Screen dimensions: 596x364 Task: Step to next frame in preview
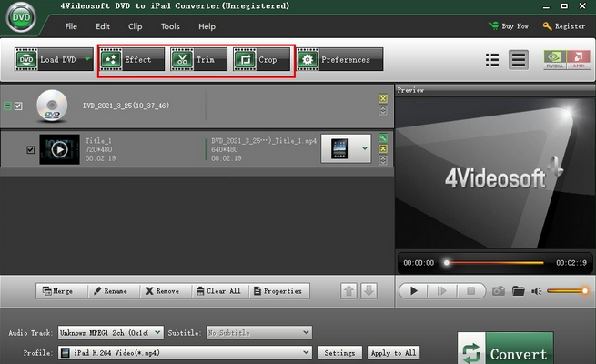[441, 291]
